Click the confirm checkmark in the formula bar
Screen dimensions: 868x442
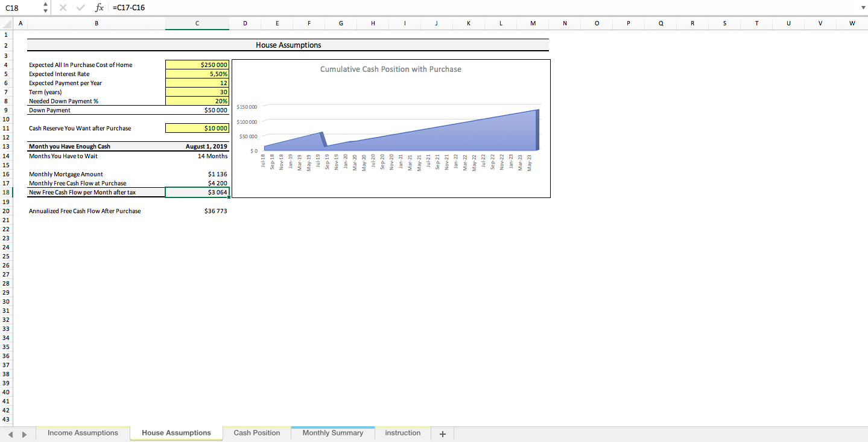(x=80, y=7)
